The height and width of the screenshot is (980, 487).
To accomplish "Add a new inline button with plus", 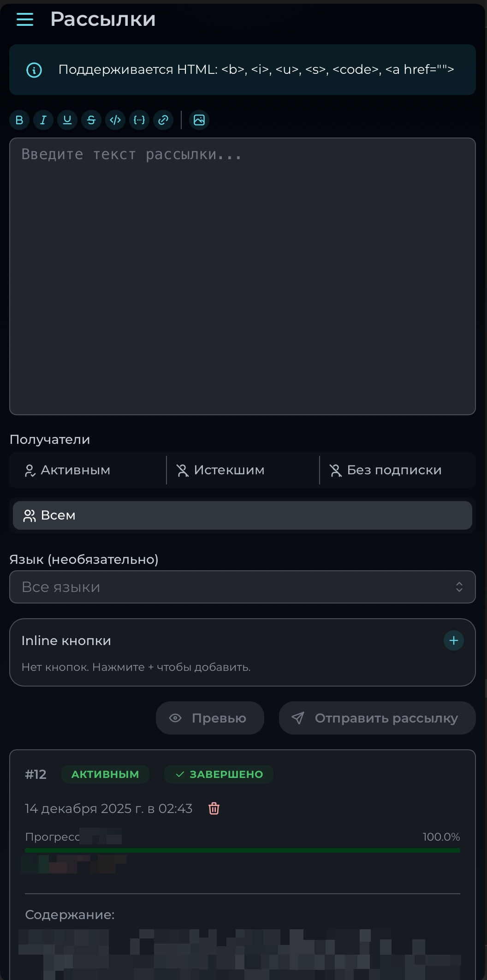I will tap(453, 640).
